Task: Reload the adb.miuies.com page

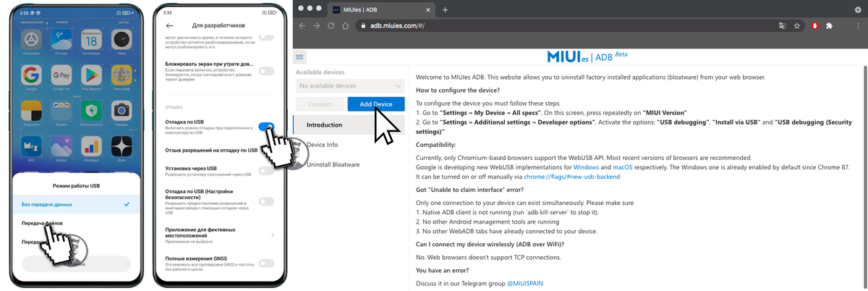Action: [331, 25]
